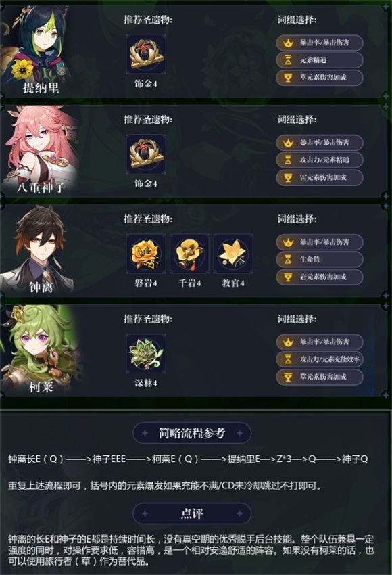Click the 教官4 artifact icon
This screenshot has width=392, height=575.
pyautogui.click(x=233, y=254)
